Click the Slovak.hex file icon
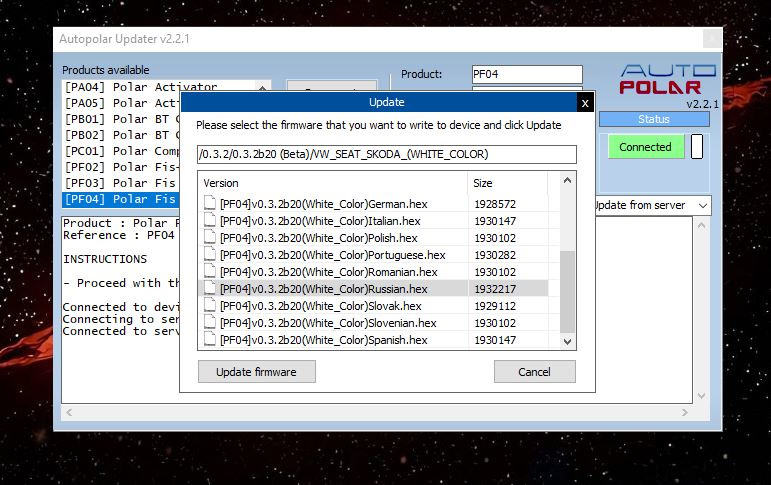771x485 pixels. [210, 305]
